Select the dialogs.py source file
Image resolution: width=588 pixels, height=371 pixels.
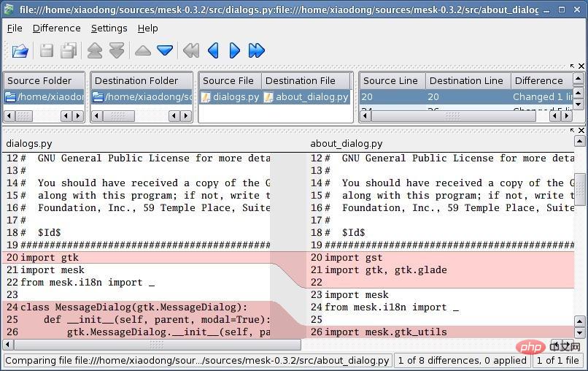[231, 97]
